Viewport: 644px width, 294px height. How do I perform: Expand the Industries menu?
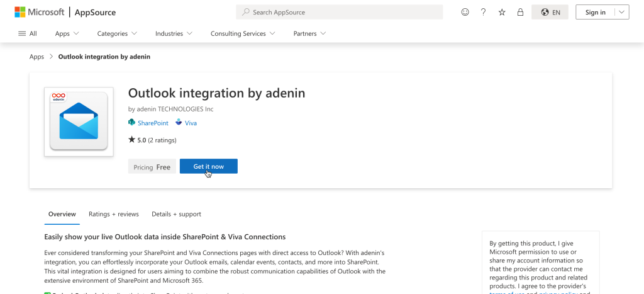click(x=174, y=33)
